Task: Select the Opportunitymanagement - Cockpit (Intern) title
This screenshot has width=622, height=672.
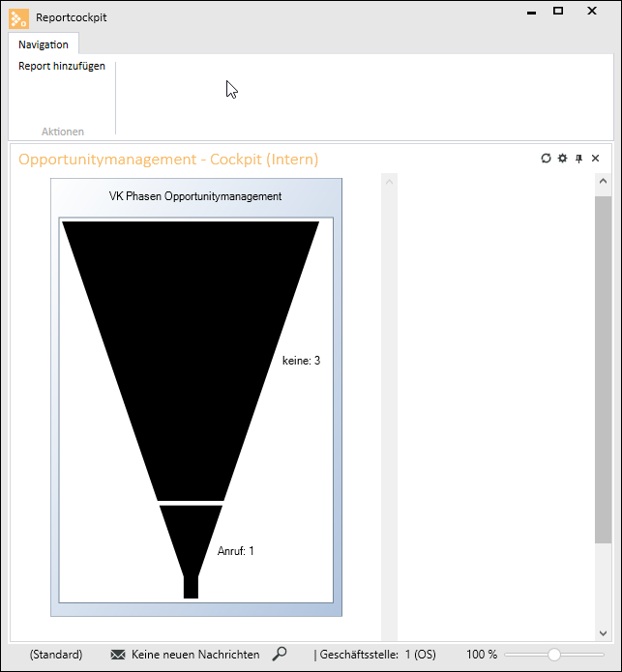Action: click(x=168, y=159)
